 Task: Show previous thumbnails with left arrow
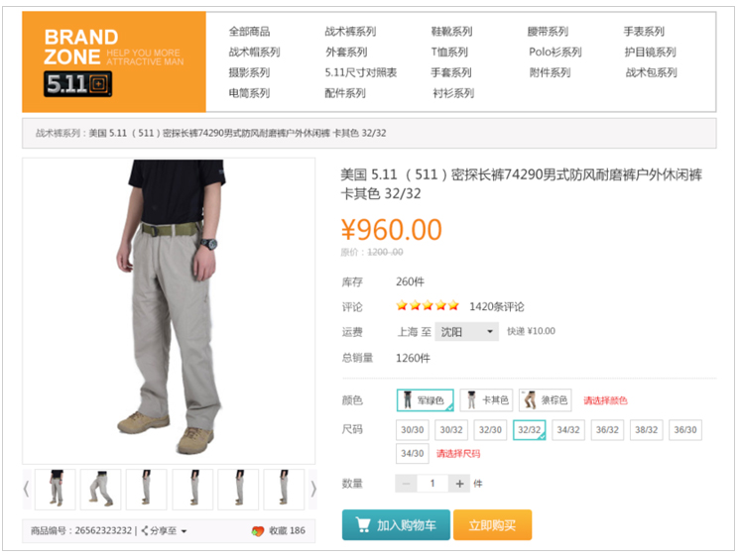pyautogui.click(x=27, y=490)
